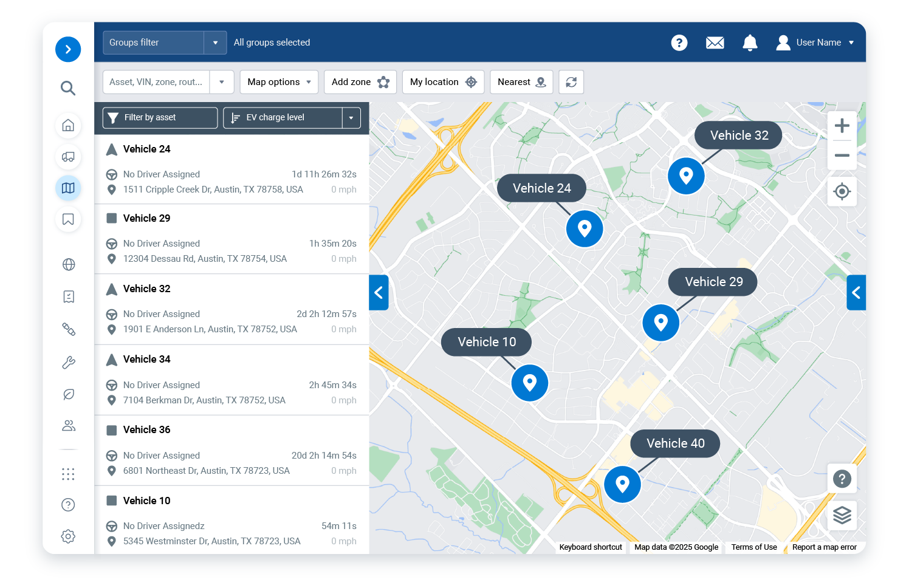Screen dimensions: 909x588
Task: Open the User Name account menu
Action: click(815, 43)
